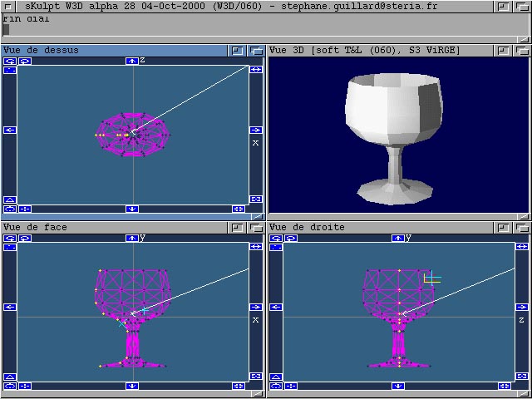Click the second rotate icon in Vue de dessus

tap(25, 61)
